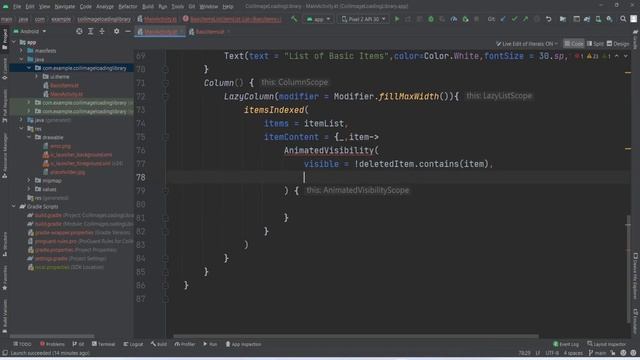Click the hammer Make Project icon

[294, 19]
